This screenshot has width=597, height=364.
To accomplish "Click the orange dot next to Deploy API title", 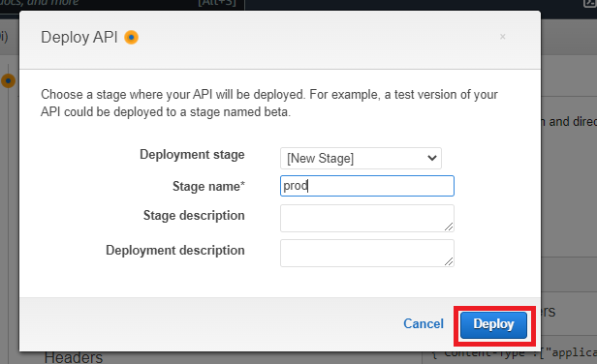I will pos(132,38).
